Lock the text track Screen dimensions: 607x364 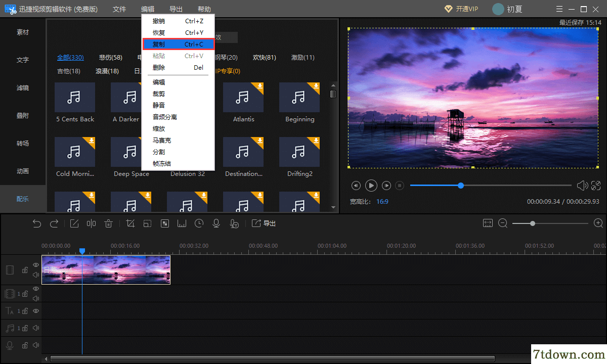pos(24,311)
